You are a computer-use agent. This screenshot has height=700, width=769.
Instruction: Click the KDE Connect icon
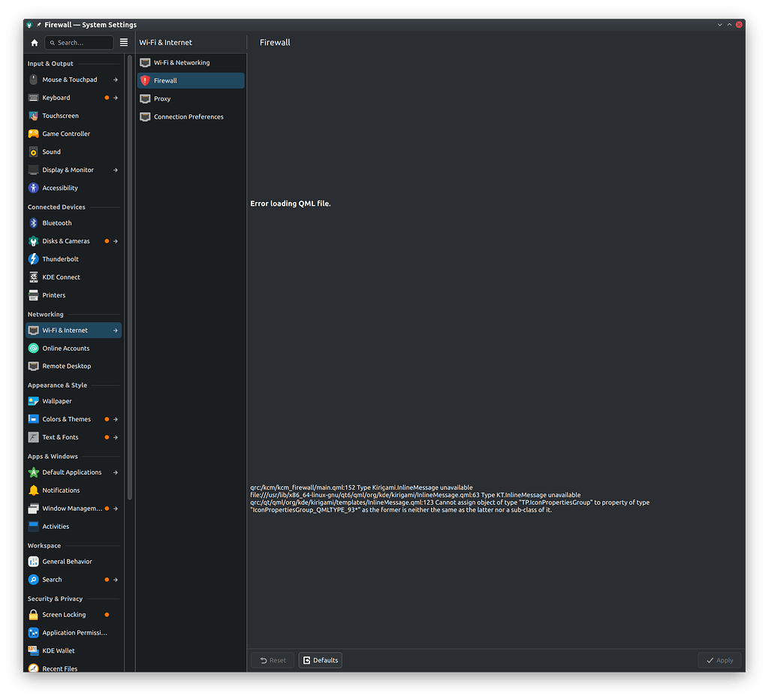33,277
